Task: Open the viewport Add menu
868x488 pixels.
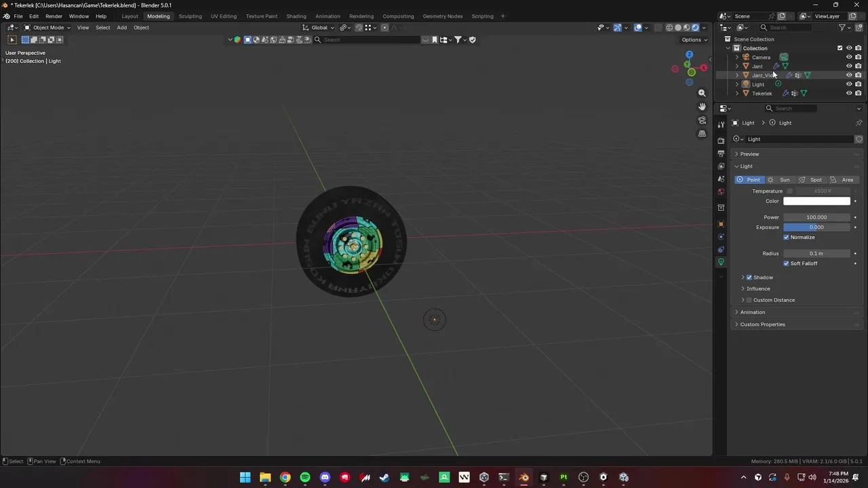Action: [x=121, y=28]
